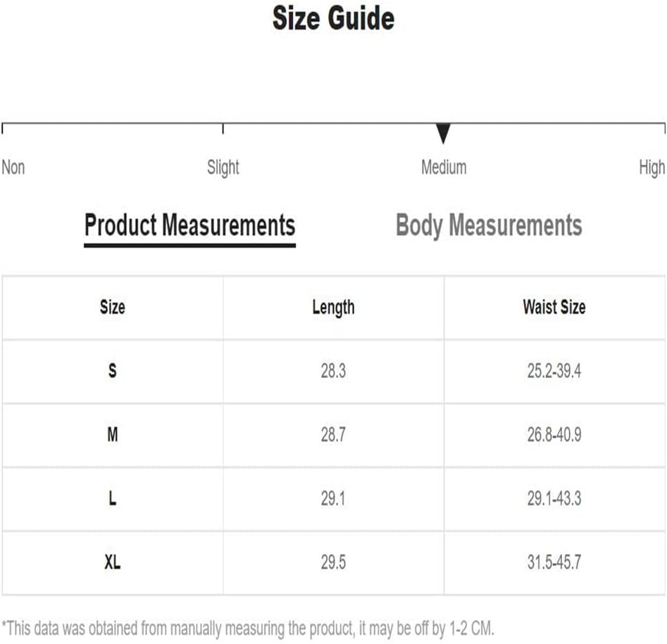The image size is (667, 644).
Task: Click the Length column header
Action: 334,308
